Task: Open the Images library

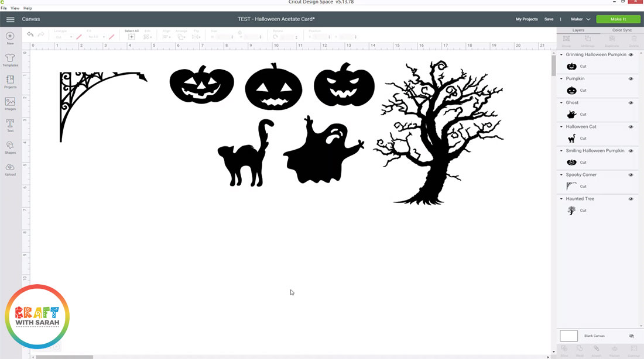Action: click(10, 103)
